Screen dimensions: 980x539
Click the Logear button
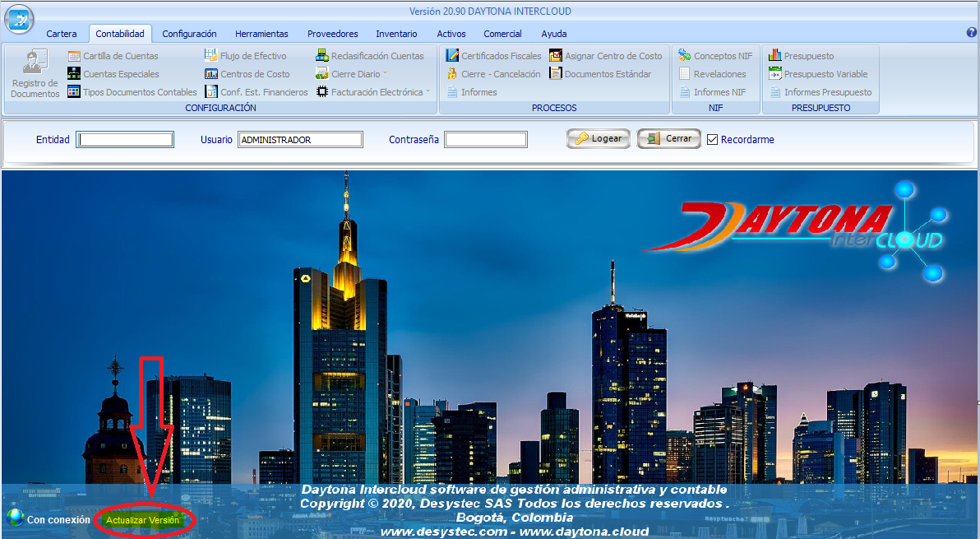[599, 138]
